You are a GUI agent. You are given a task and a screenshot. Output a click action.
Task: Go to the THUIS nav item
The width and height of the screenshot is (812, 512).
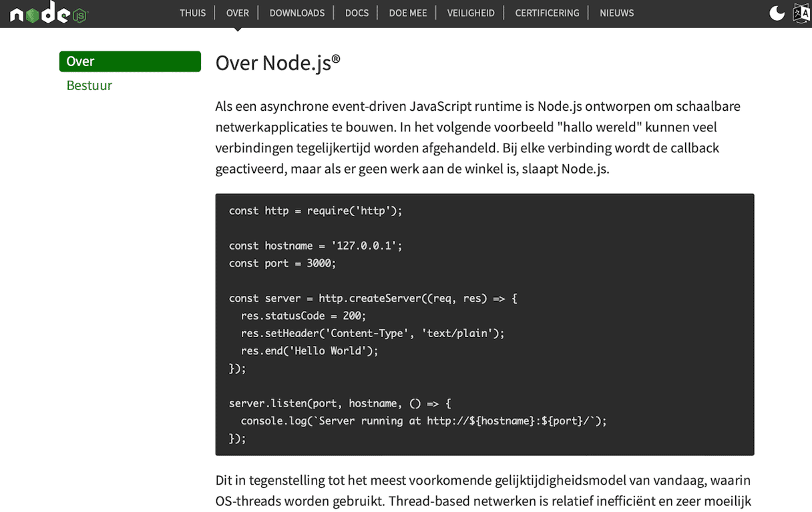pyautogui.click(x=192, y=13)
